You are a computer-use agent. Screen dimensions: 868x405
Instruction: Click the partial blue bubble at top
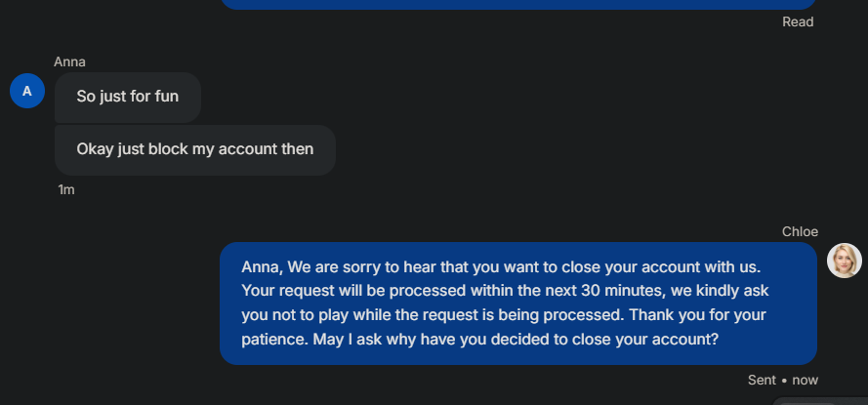517,4
